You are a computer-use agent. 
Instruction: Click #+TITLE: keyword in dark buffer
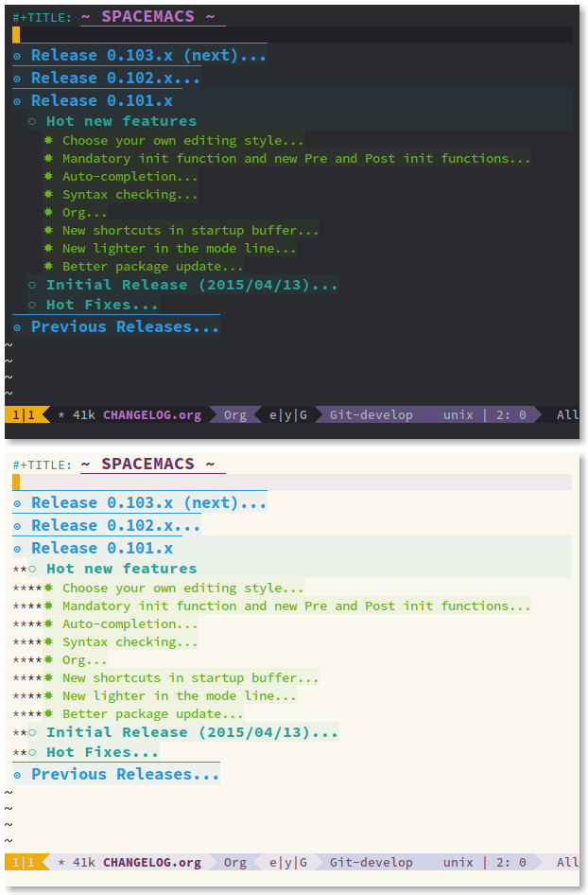[x=43, y=18]
